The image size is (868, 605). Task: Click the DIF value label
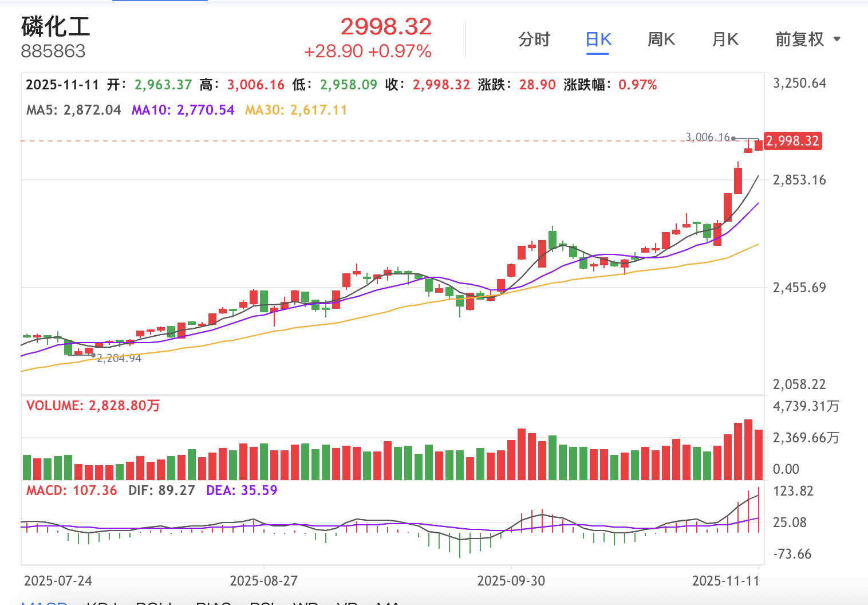coord(161,490)
